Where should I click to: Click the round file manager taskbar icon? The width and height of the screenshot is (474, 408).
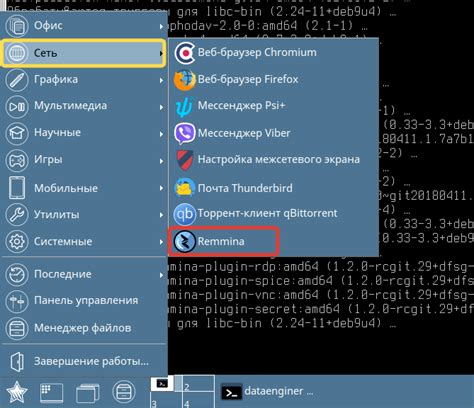point(124,392)
